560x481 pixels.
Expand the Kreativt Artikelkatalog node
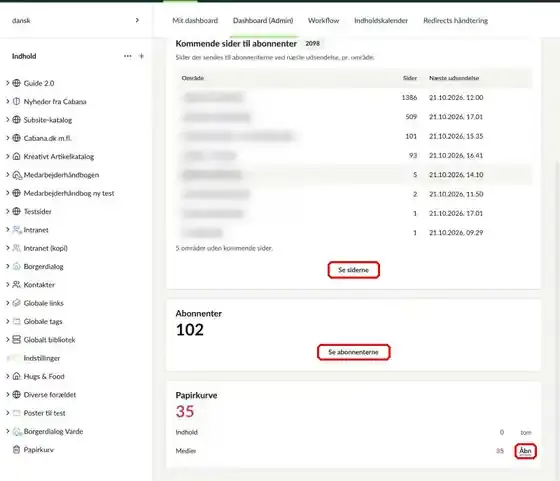click(x=8, y=156)
